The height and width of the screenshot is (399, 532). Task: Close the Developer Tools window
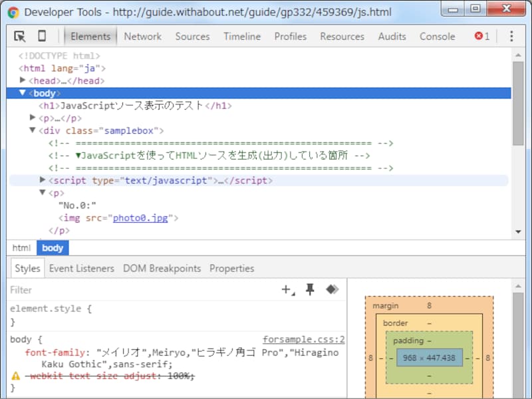(x=507, y=9)
